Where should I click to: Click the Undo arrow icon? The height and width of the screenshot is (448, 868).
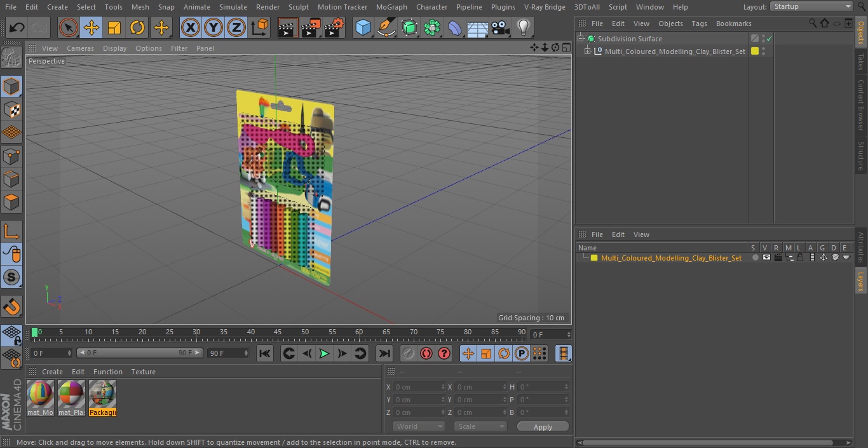[17, 27]
